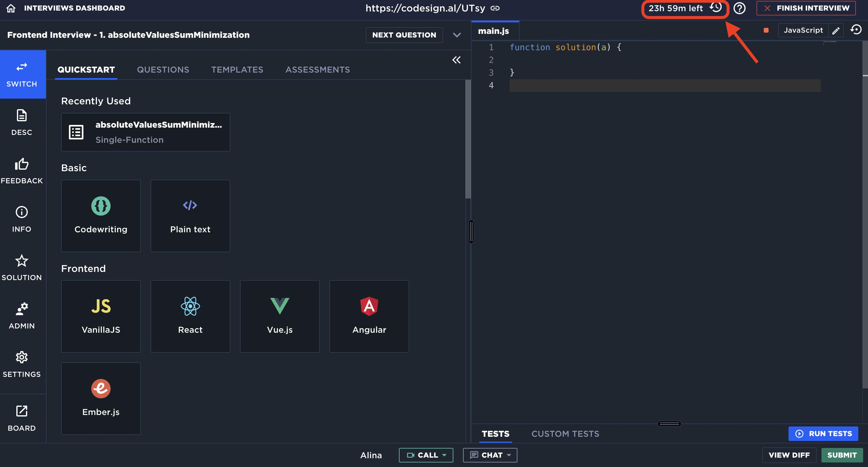This screenshot has width=868, height=467.
Task: Open the Info sidebar panel
Action: [x=22, y=219]
